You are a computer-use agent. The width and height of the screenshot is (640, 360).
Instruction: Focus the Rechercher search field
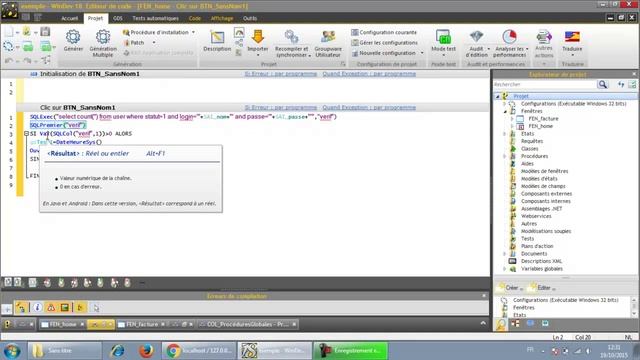point(545,84)
